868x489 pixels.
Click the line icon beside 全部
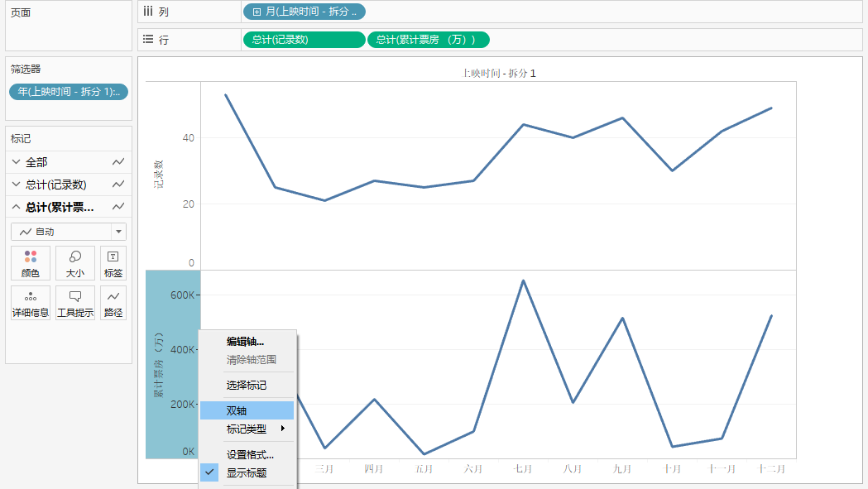(x=117, y=162)
